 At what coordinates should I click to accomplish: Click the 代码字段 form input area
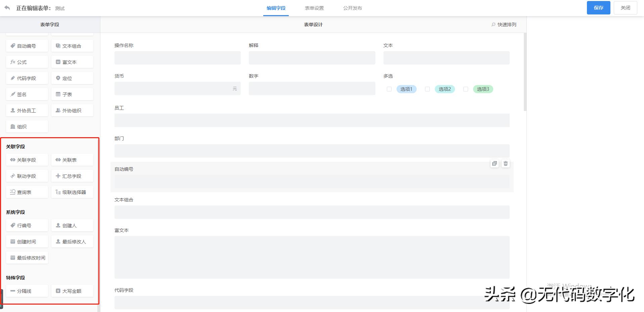click(312, 303)
